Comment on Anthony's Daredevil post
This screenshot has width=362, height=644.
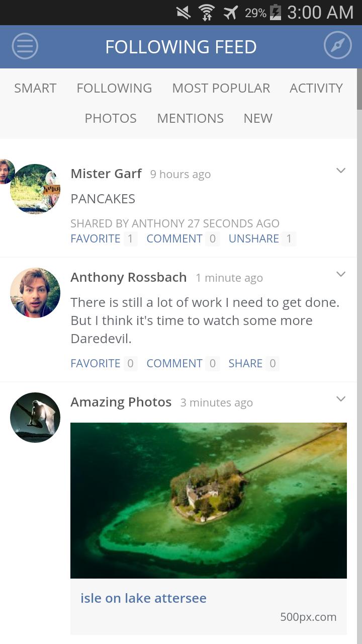(x=174, y=363)
